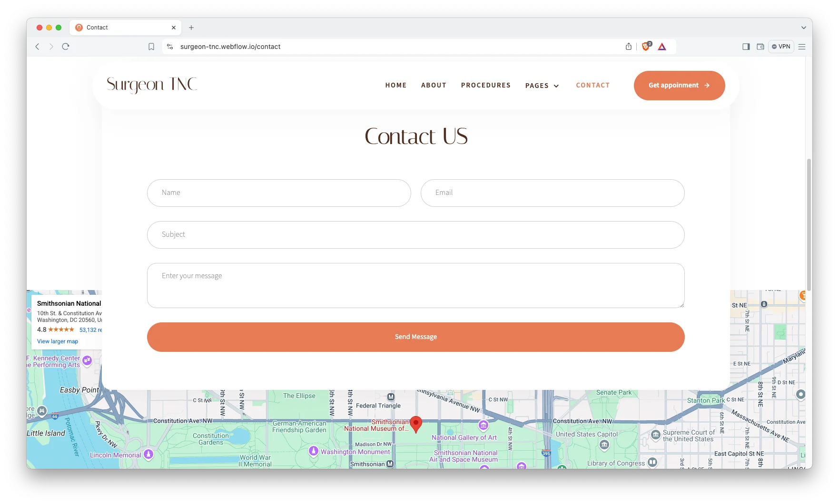The width and height of the screenshot is (839, 504).
Task: Toggle the browser sidebar panel icon
Action: point(746,47)
